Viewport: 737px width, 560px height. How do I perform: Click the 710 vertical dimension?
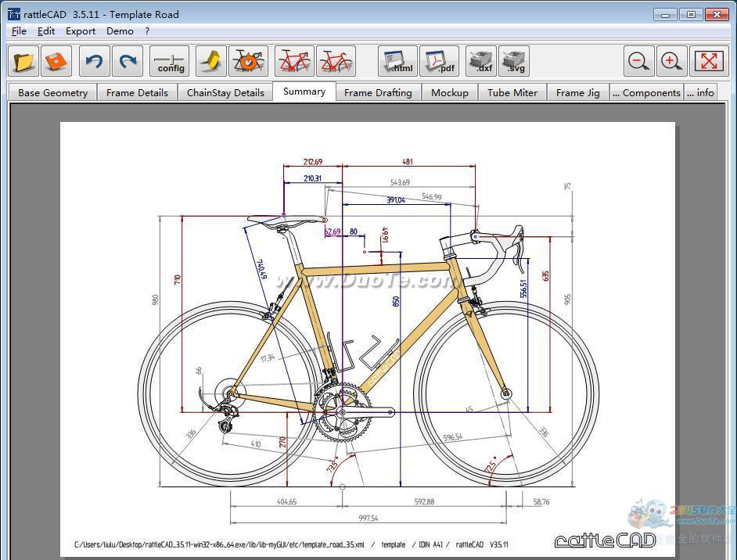click(177, 281)
